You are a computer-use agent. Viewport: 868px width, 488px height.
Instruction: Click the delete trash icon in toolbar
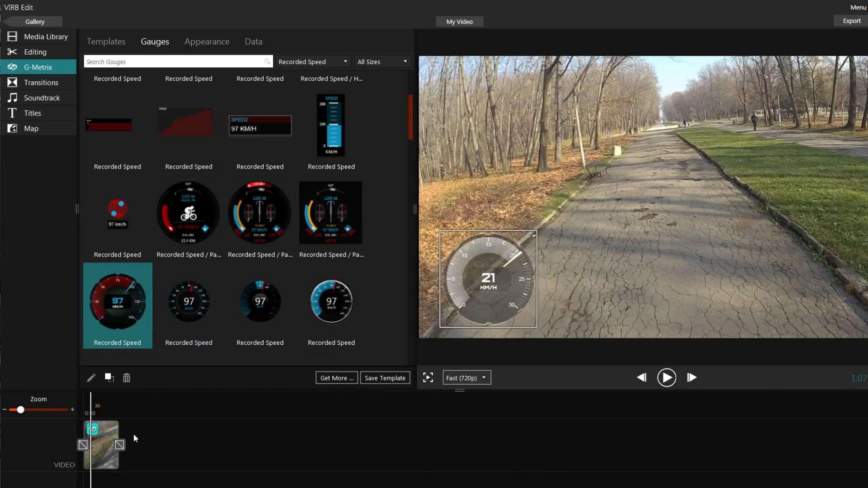click(127, 377)
